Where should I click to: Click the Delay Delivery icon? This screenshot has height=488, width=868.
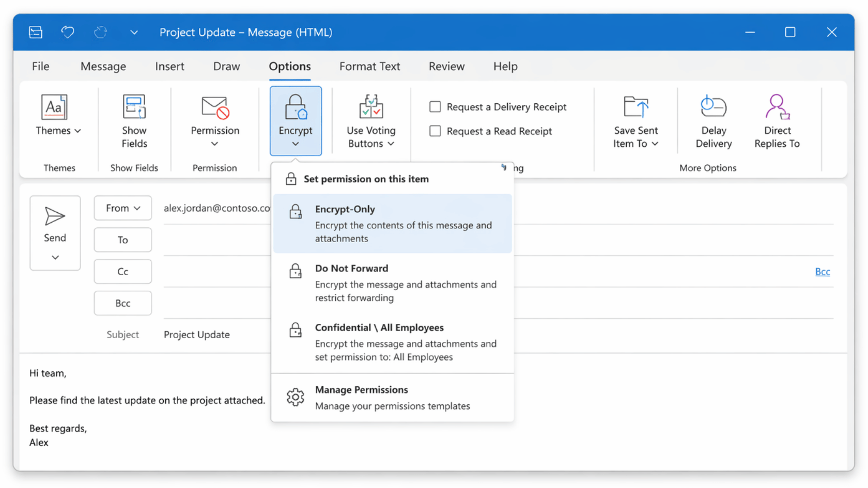pyautogui.click(x=714, y=107)
